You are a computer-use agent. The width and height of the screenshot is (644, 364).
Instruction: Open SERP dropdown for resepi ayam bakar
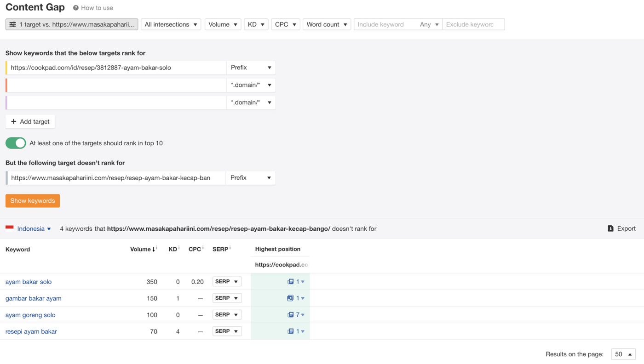(227, 331)
